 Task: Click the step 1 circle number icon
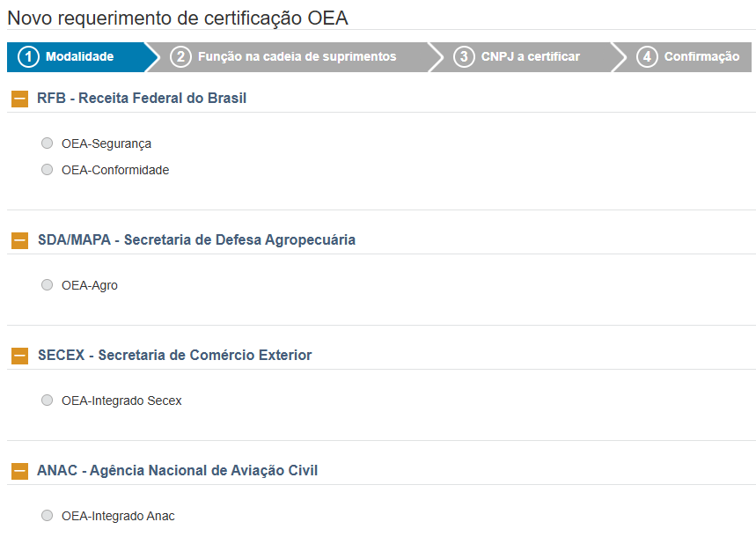(29, 57)
